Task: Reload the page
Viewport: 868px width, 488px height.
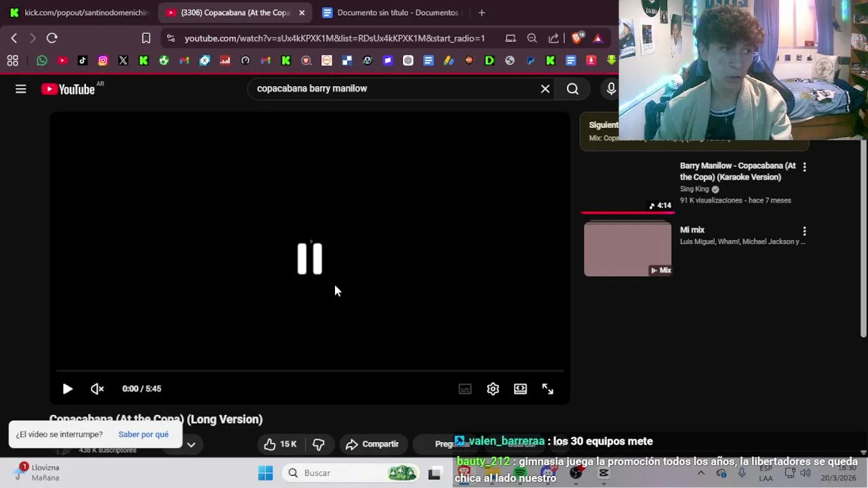Action: point(52,38)
